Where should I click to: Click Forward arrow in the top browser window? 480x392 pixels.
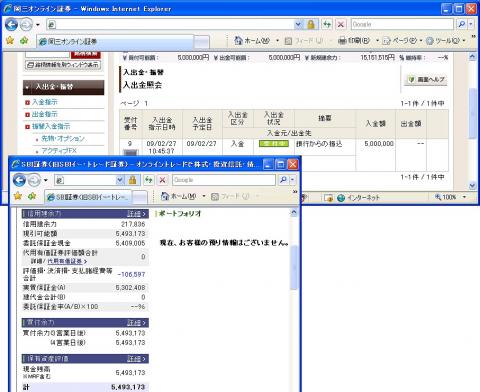coord(27,24)
